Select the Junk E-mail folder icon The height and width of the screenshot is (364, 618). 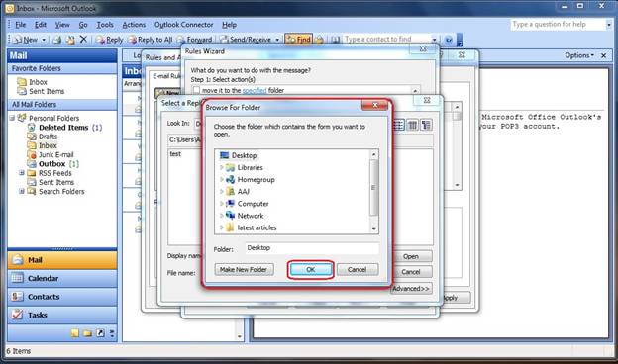coord(32,154)
